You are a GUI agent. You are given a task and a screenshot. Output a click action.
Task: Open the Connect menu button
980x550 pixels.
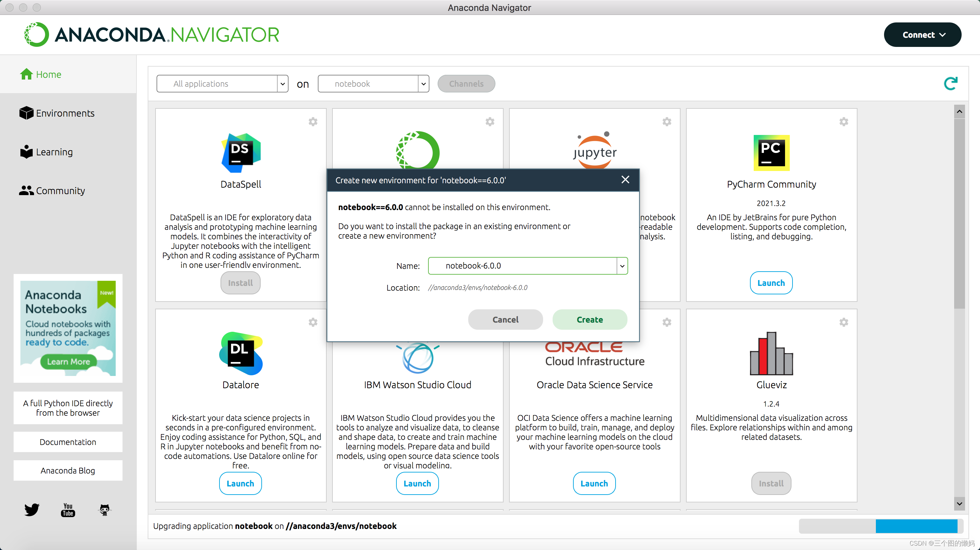tap(922, 35)
